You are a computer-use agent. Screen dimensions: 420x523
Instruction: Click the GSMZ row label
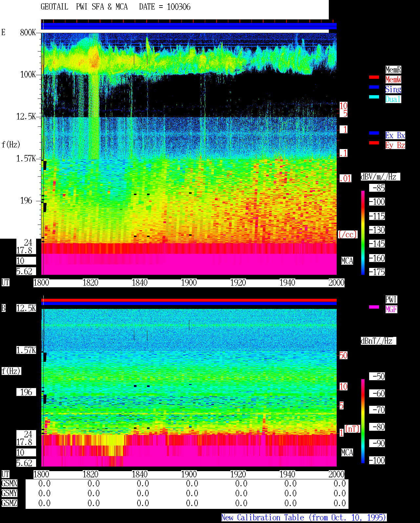click(x=9, y=503)
